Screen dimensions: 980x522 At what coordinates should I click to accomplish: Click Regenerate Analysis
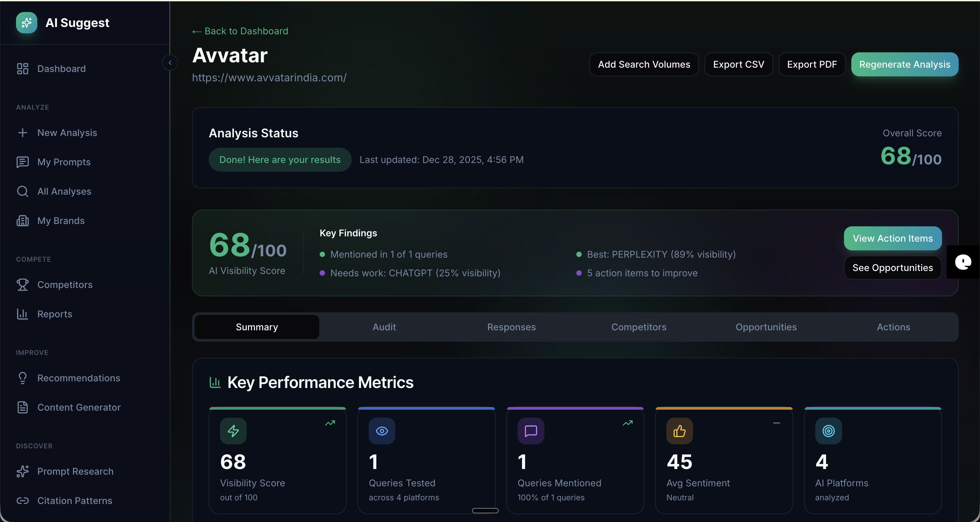click(905, 64)
